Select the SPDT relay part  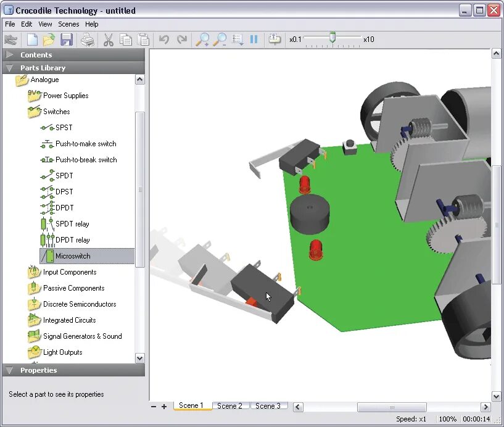click(x=65, y=224)
